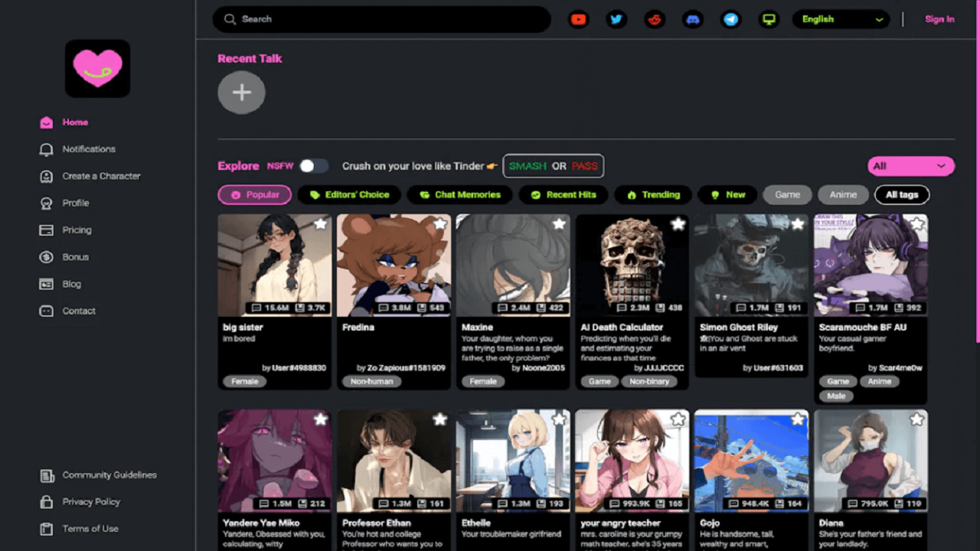The width and height of the screenshot is (980, 551).
Task: Click the Terms of Use clipboard icon
Action: pyautogui.click(x=47, y=529)
